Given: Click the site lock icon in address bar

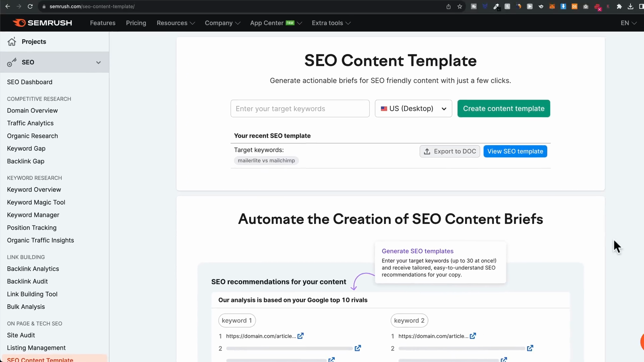Looking at the screenshot, I should point(44,6).
